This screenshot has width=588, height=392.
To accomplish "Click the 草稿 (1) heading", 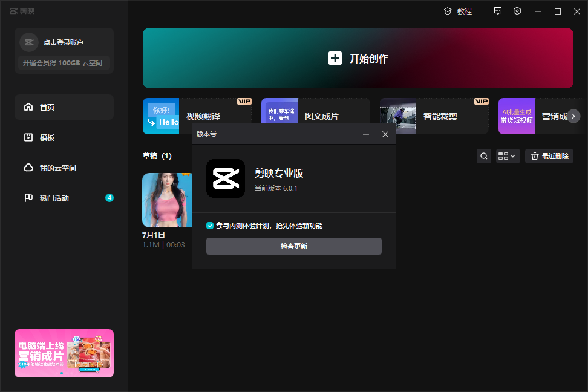I will pyautogui.click(x=157, y=156).
